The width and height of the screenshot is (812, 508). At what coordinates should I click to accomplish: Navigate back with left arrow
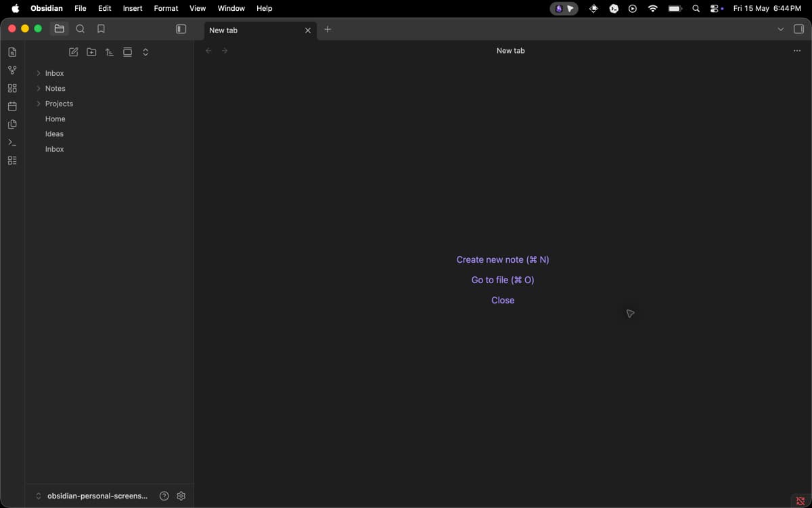pos(208,51)
